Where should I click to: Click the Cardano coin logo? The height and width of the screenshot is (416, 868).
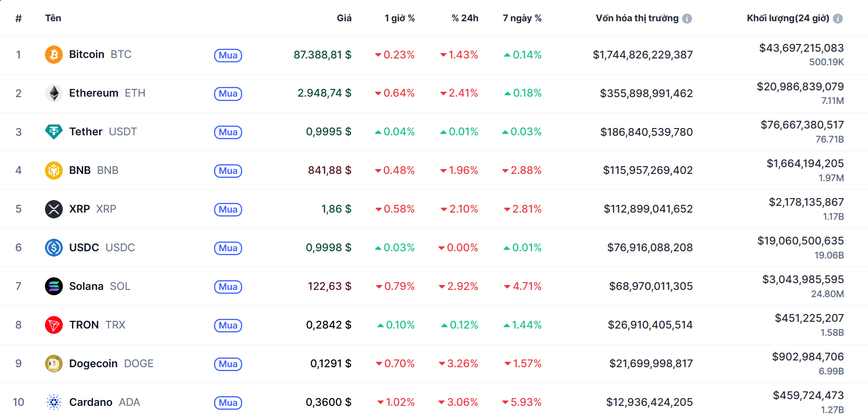coord(54,402)
